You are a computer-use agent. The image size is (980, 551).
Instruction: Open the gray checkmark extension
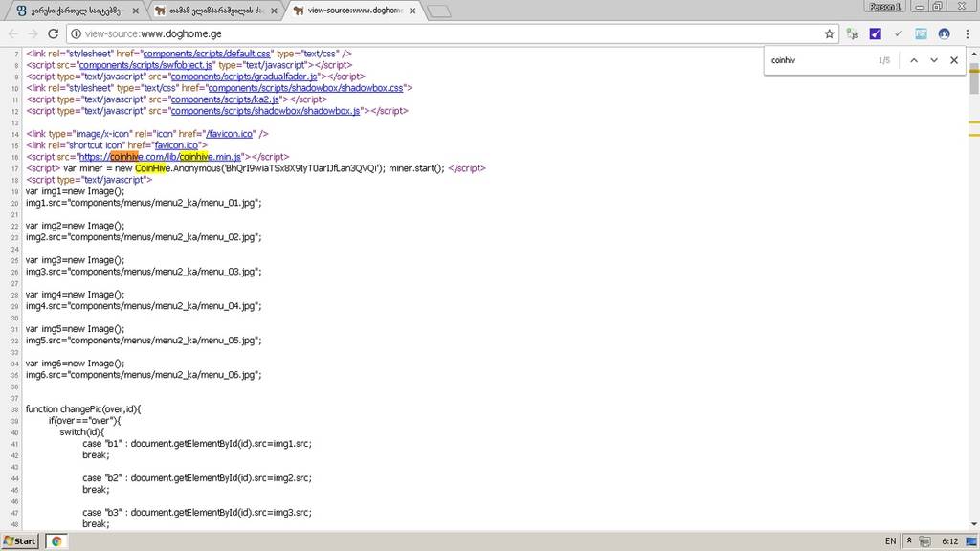click(x=898, y=33)
